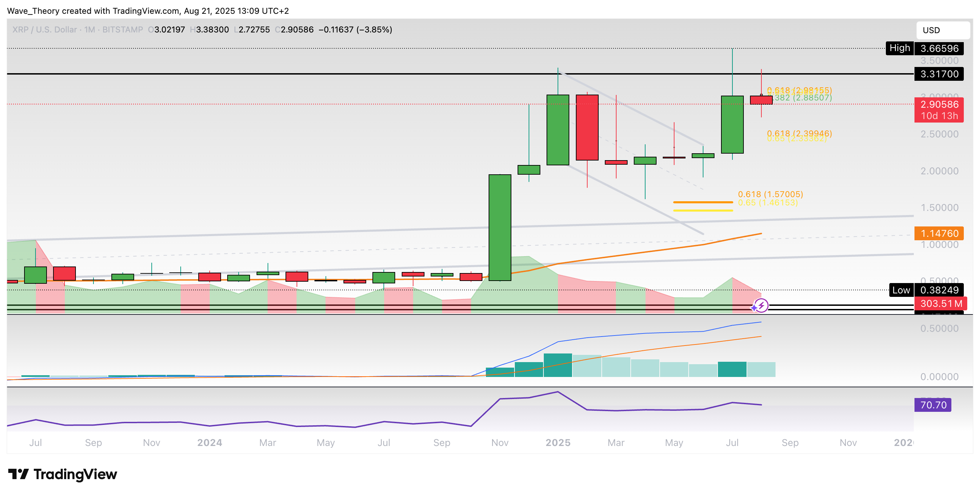Click the red 303.51 M volume label
This screenshot has width=980, height=495.
pyautogui.click(x=941, y=304)
